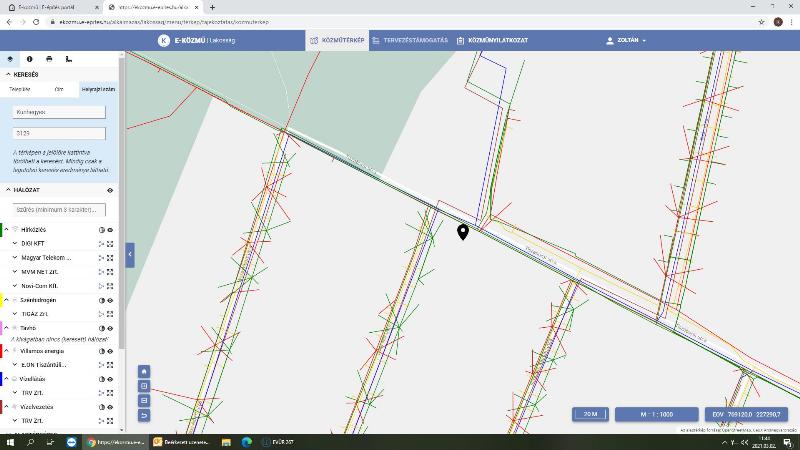
Task: Click the M = 1:1000 scale button
Action: [657, 414]
